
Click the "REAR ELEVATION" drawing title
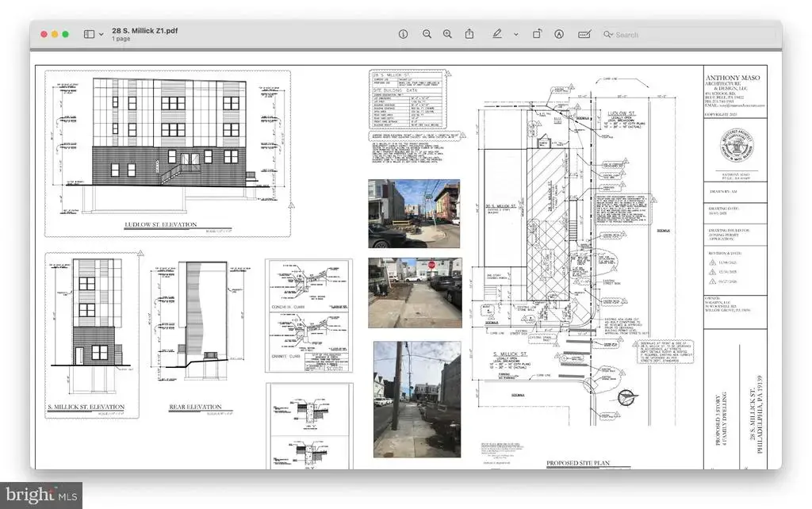(195, 407)
